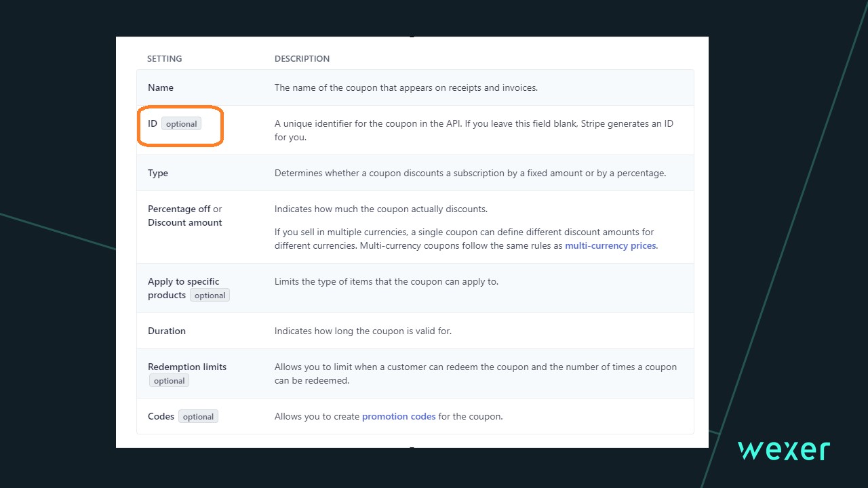Click the optional badge under Redemption limits
Screen dimensions: 868x488
(169, 381)
